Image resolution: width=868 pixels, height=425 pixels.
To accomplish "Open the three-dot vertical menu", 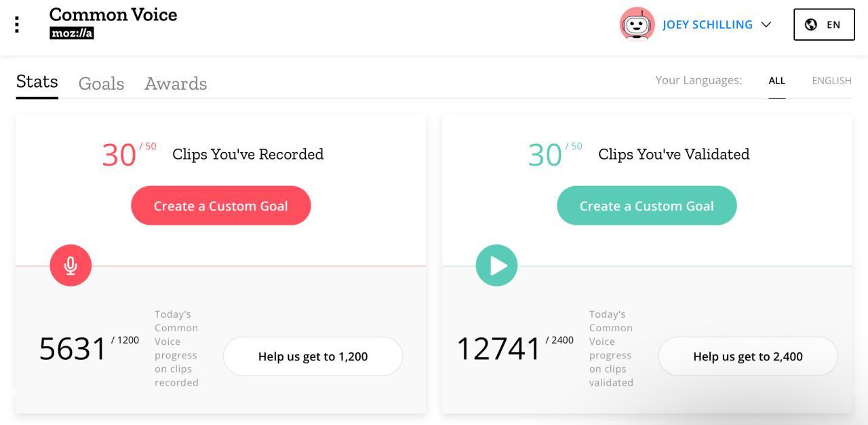I will (x=17, y=24).
